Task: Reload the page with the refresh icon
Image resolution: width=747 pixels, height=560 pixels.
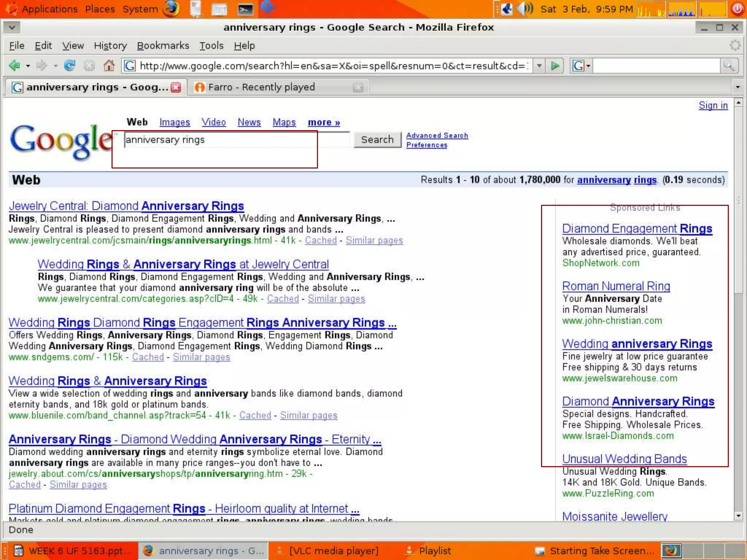Action: [69, 66]
